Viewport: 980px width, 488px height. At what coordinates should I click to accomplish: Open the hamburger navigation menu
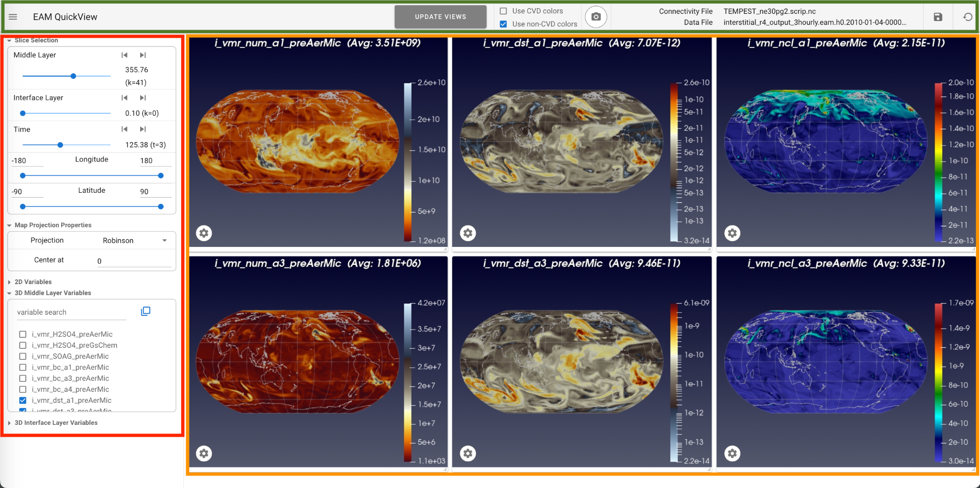(x=13, y=17)
